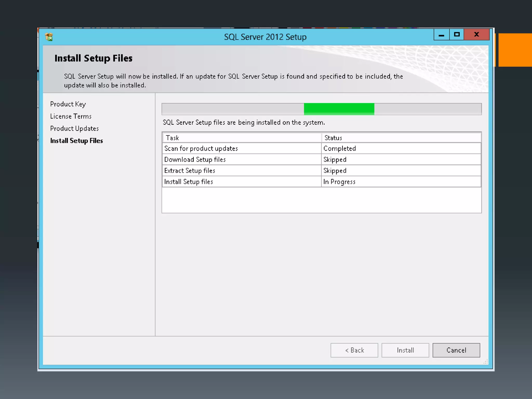Image resolution: width=532 pixels, height=399 pixels.
Task: Select the Product Key step
Action: pos(68,104)
